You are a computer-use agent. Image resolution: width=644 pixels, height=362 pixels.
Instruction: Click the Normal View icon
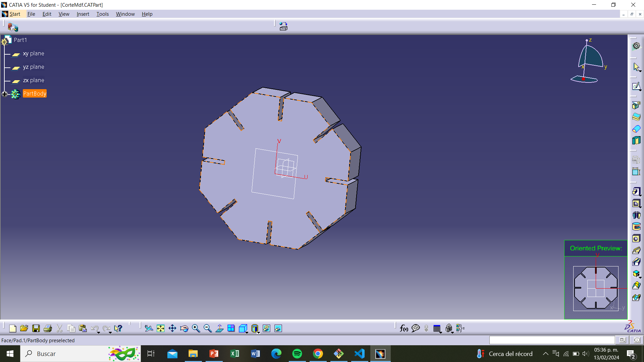tap(219, 328)
